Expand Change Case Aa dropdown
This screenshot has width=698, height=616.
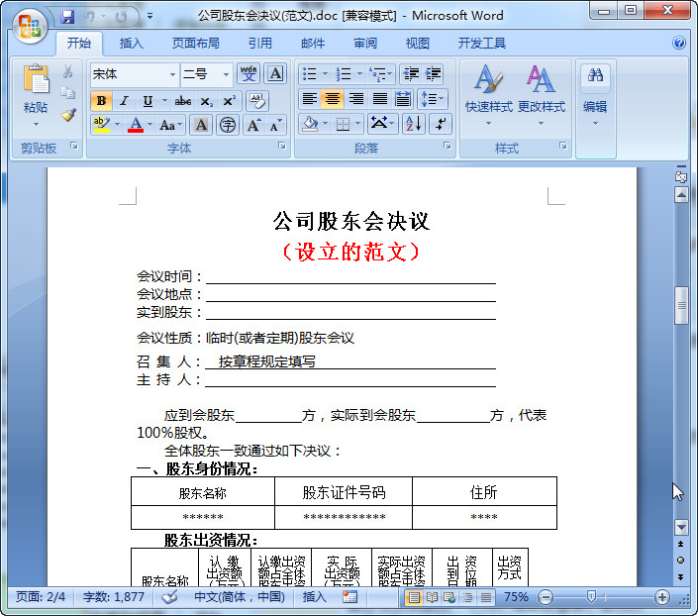coord(180,125)
